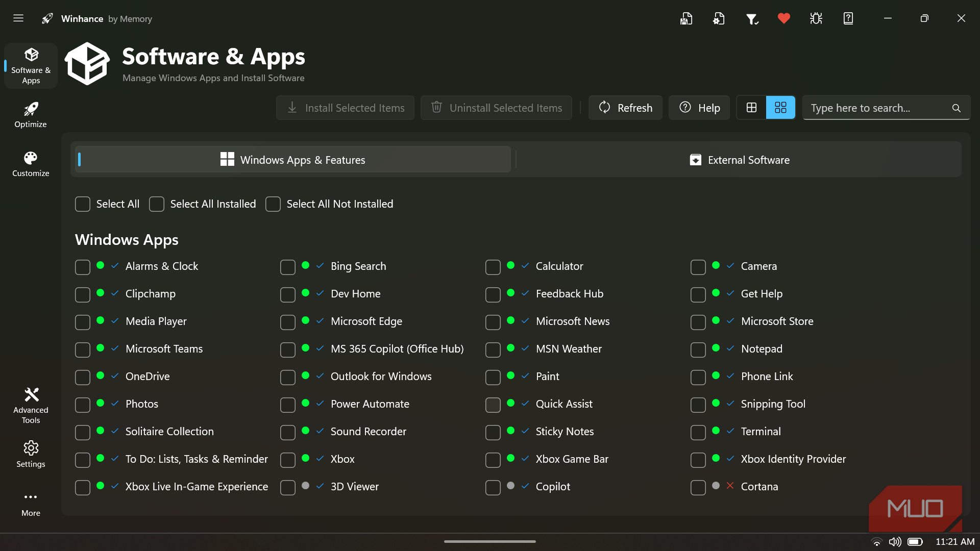
Task: Tick the Microsoft Edge checkbox
Action: [288, 322]
